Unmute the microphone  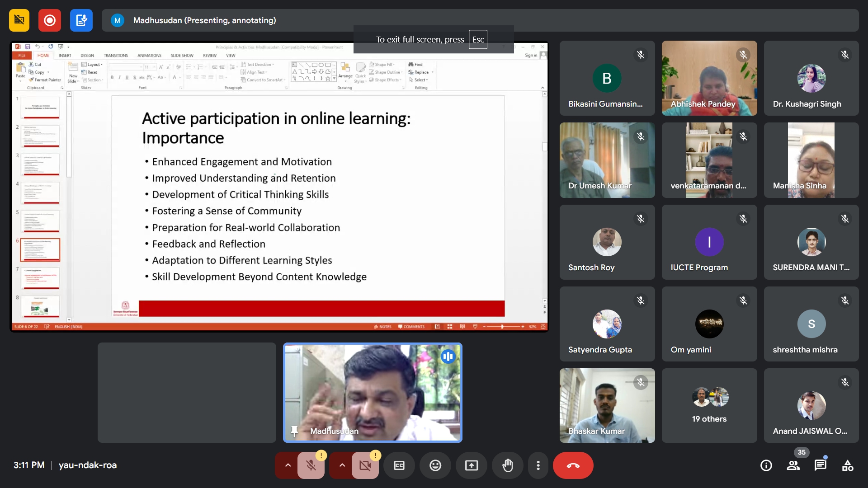click(x=311, y=465)
